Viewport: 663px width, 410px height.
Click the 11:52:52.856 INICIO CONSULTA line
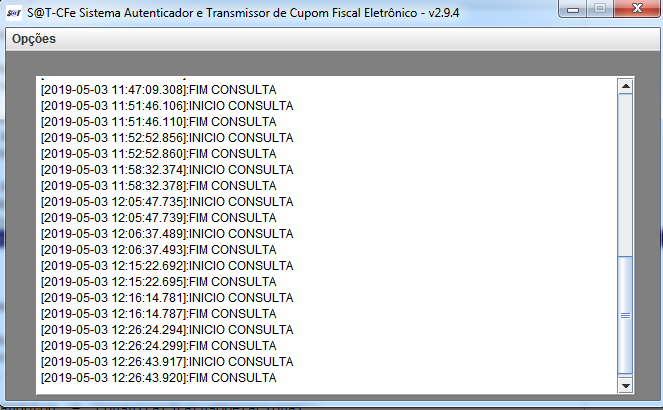(x=167, y=138)
